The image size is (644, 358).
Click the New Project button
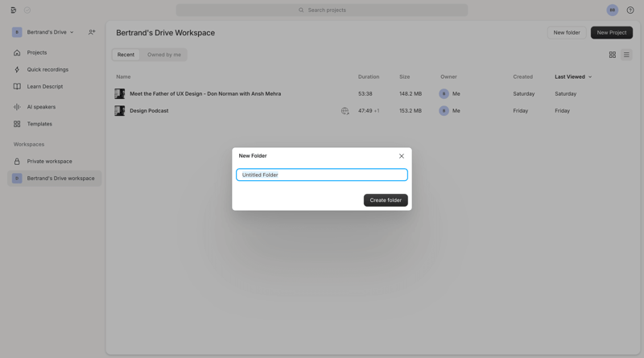tap(612, 32)
